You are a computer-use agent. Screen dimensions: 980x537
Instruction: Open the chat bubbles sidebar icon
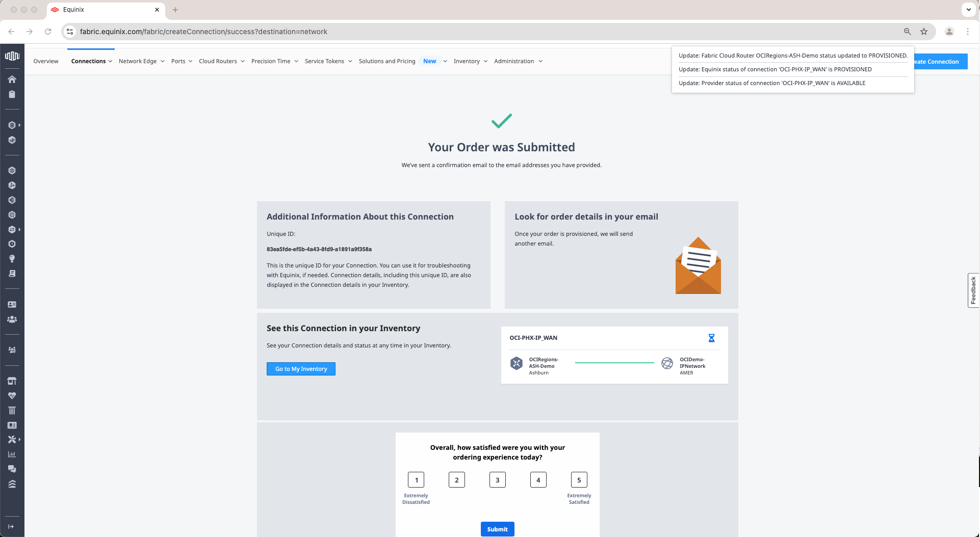(x=12, y=469)
